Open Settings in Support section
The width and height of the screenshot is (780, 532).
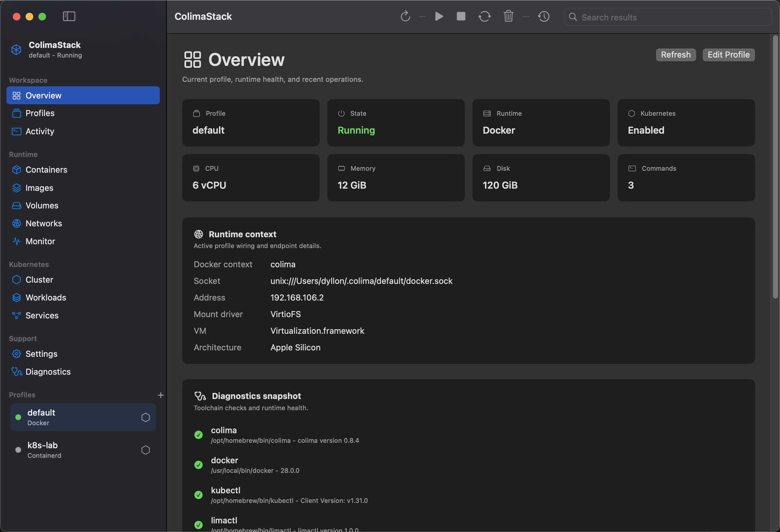coord(83,354)
